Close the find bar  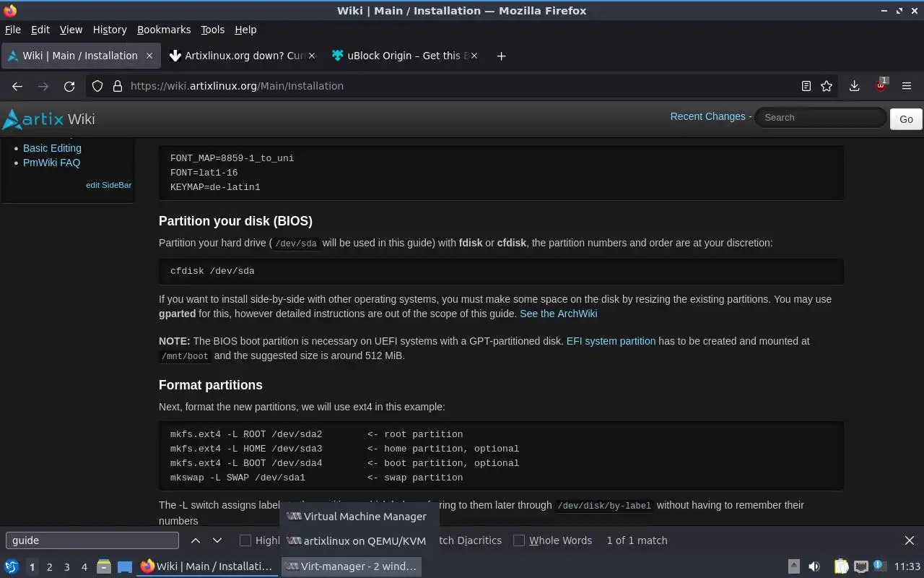coord(910,540)
